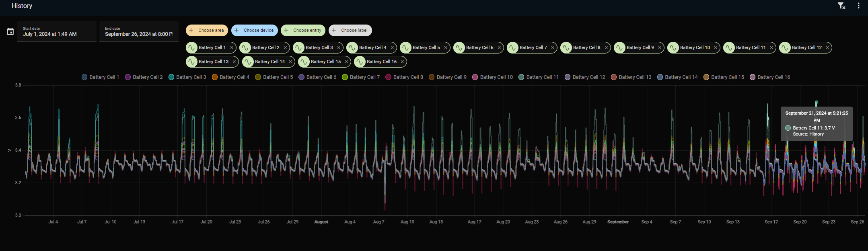
Task: Remove Battery Cell 9 entity chip
Action: tap(660, 47)
